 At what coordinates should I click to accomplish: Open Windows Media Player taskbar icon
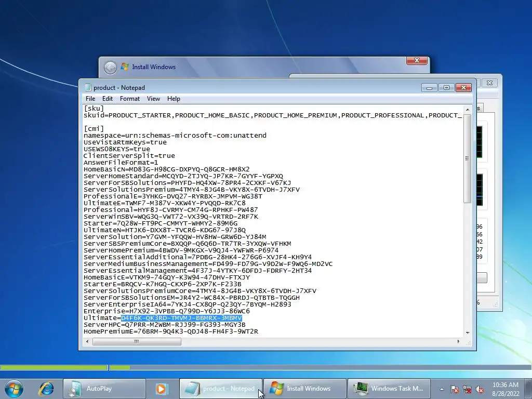(162, 389)
